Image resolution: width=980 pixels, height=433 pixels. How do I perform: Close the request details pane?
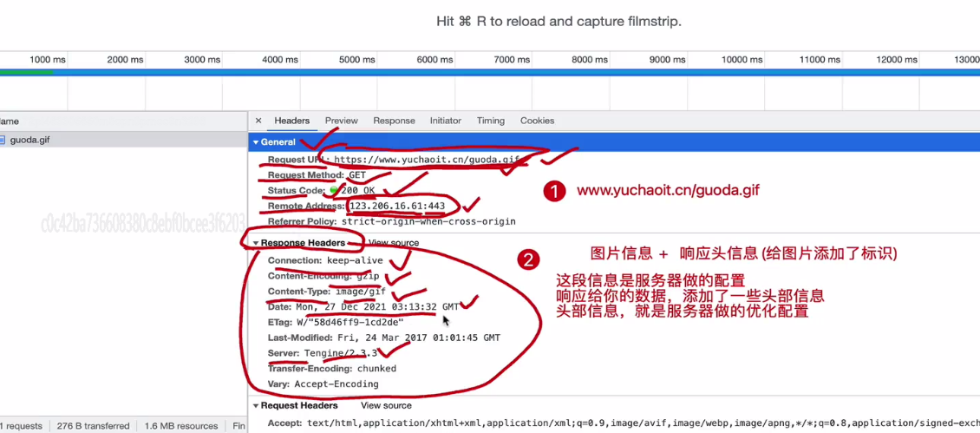tap(258, 121)
